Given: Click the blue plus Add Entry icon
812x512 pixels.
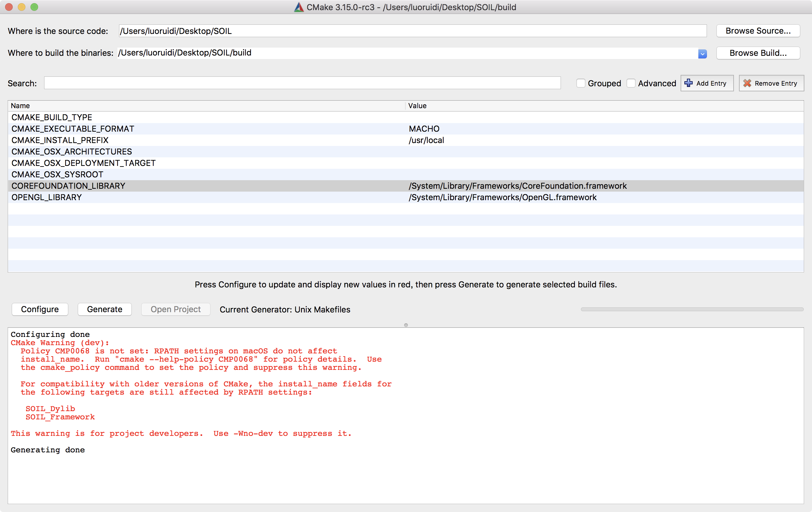Looking at the screenshot, I should point(688,83).
